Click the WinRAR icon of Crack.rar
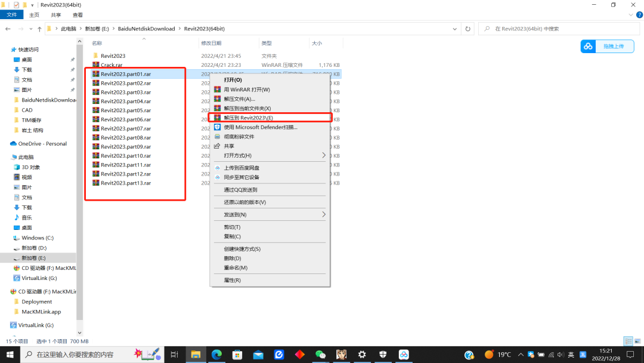Viewport: 644px width, 363px height. (95, 64)
